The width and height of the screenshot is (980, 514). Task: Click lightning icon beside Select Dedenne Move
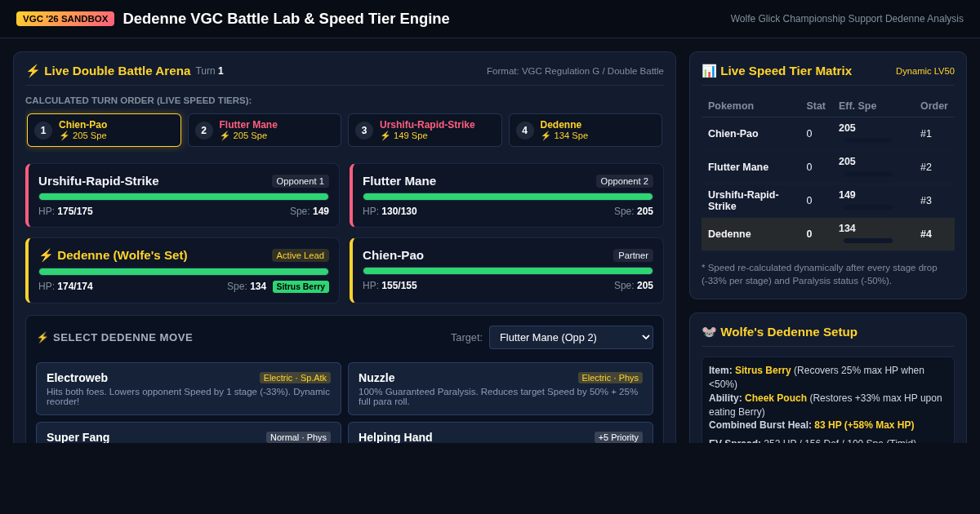42,338
